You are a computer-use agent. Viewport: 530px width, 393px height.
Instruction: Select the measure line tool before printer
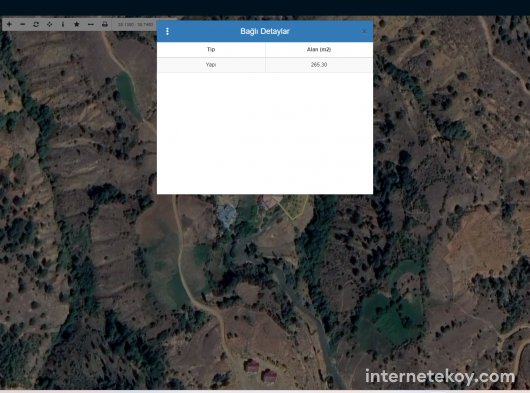(91, 24)
